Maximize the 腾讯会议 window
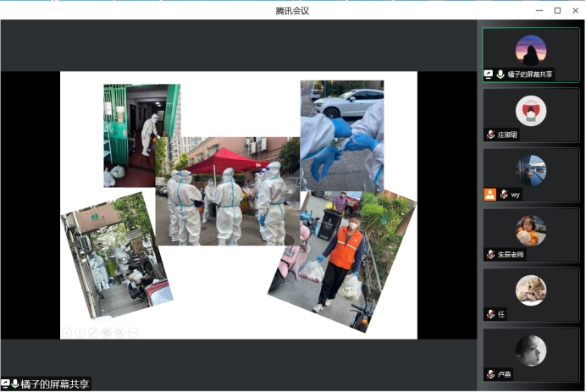 [557, 10]
